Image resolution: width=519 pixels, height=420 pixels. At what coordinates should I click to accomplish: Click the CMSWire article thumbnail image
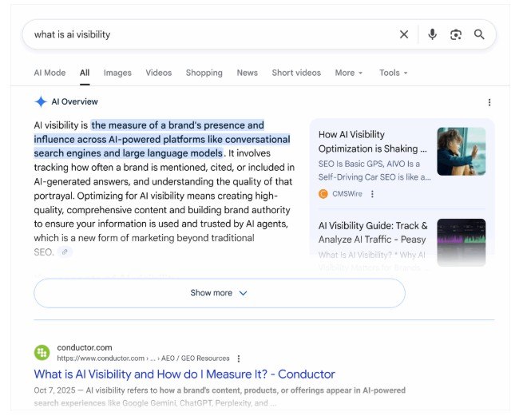pos(461,152)
